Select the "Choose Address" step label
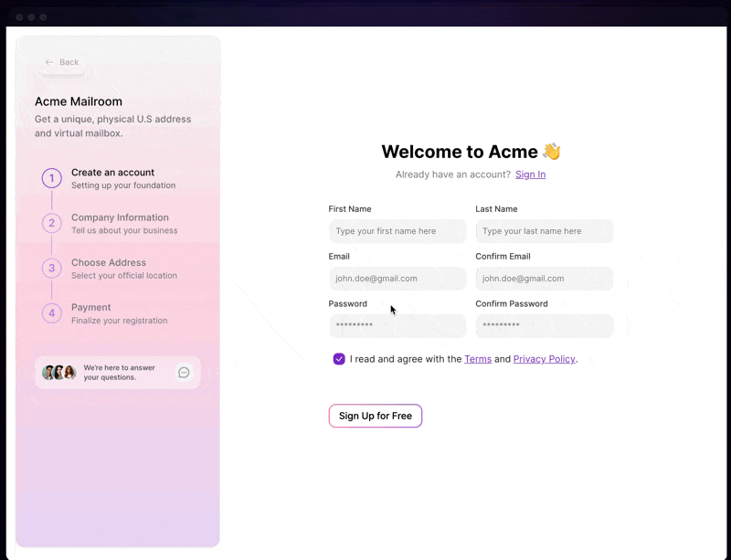Viewport: 731px width, 560px height. pyautogui.click(x=109, y=262)
